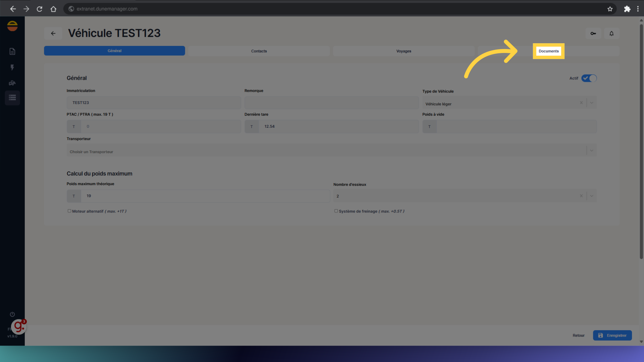Click the power logout icon
Screen dimensions: 644x362
(12, 314)
